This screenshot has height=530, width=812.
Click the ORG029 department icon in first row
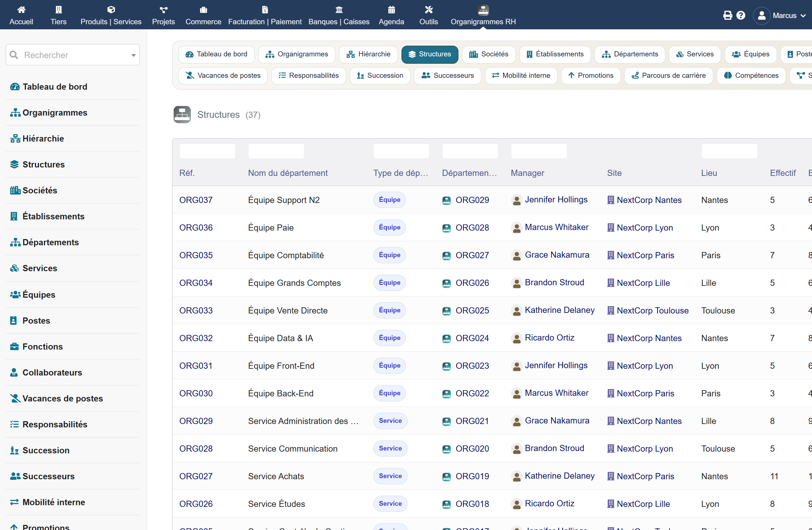[446, 200]
